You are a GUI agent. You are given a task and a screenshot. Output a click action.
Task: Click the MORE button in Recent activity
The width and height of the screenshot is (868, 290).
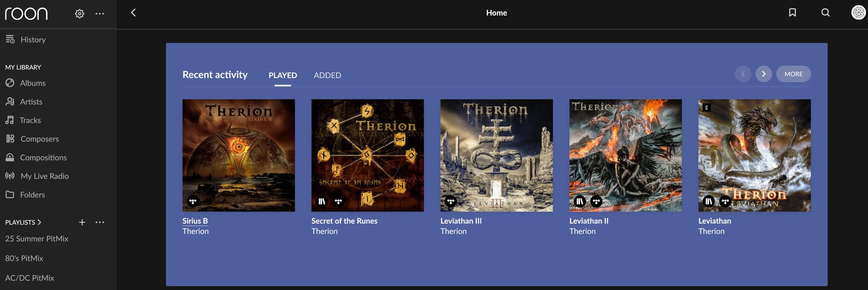793,74
